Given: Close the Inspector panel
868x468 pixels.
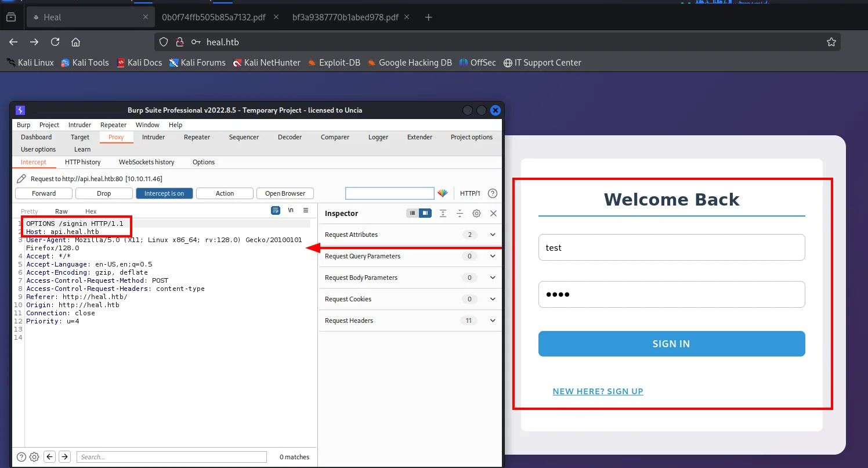Looking at the screenshot, I should [493, 213].
